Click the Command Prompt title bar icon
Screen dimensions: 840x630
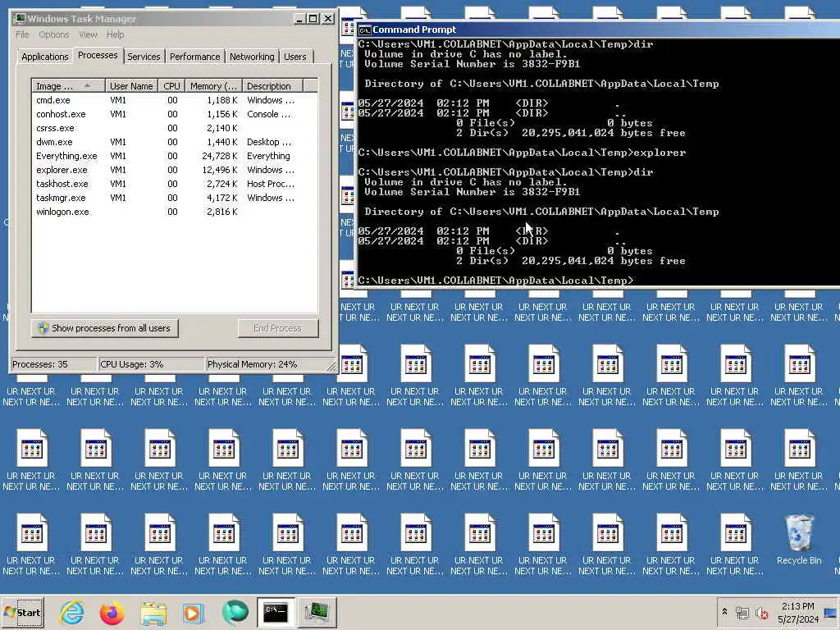pyautogui.click(x=364, y=30)
